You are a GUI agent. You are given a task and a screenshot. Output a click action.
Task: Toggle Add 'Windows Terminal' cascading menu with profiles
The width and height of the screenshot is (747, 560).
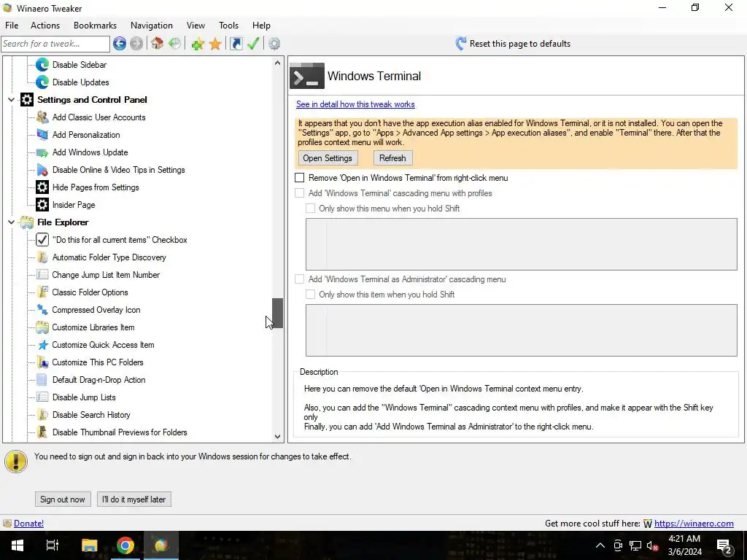(x=300, y=193)
